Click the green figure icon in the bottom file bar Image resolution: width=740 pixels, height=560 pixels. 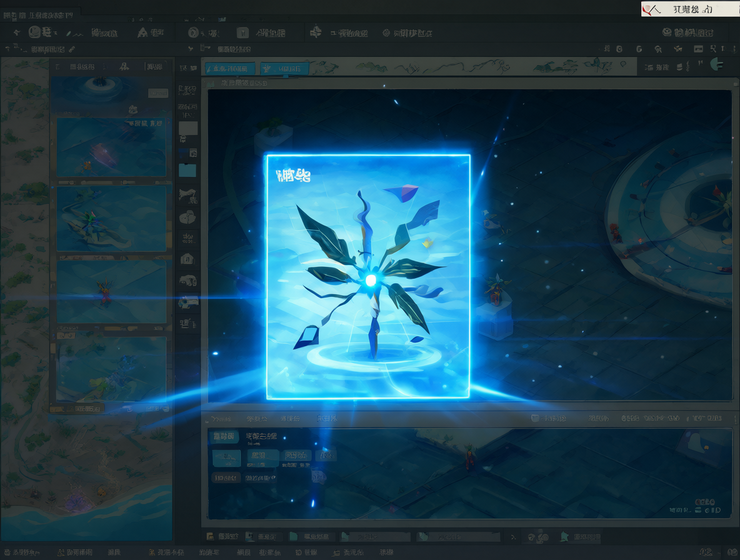564,536
